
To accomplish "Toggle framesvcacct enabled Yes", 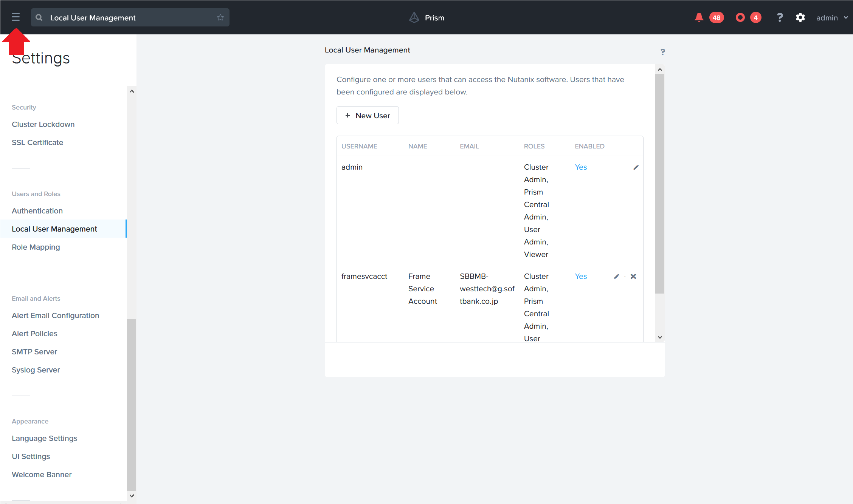I will click(581, 276).
